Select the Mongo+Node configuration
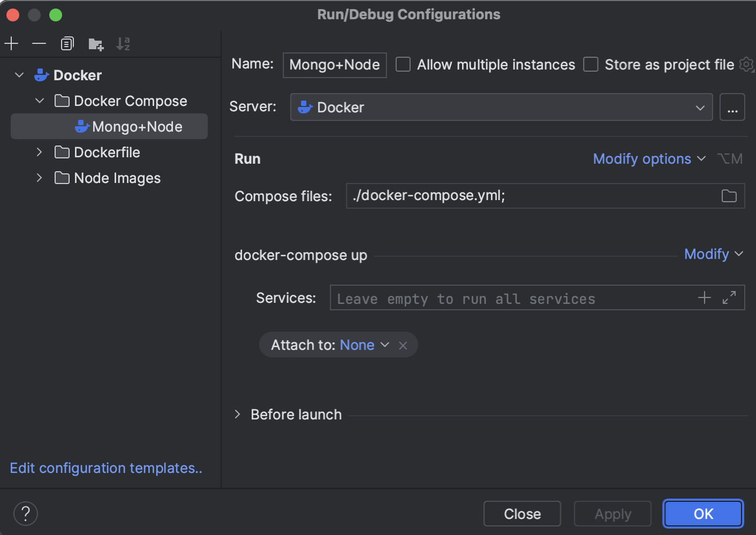The height and width of the screenshot is (535, 756). (x=137, y=127)
